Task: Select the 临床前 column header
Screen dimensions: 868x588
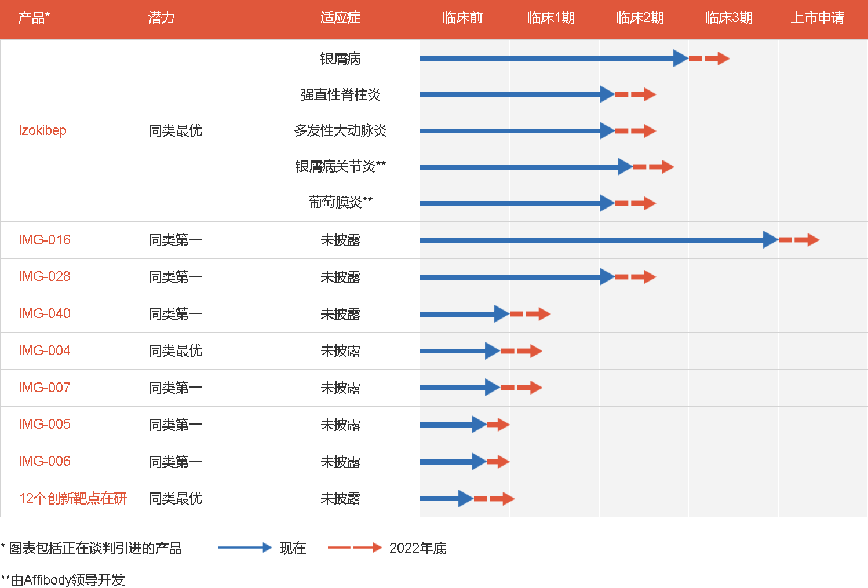Action: click(462, 18)
